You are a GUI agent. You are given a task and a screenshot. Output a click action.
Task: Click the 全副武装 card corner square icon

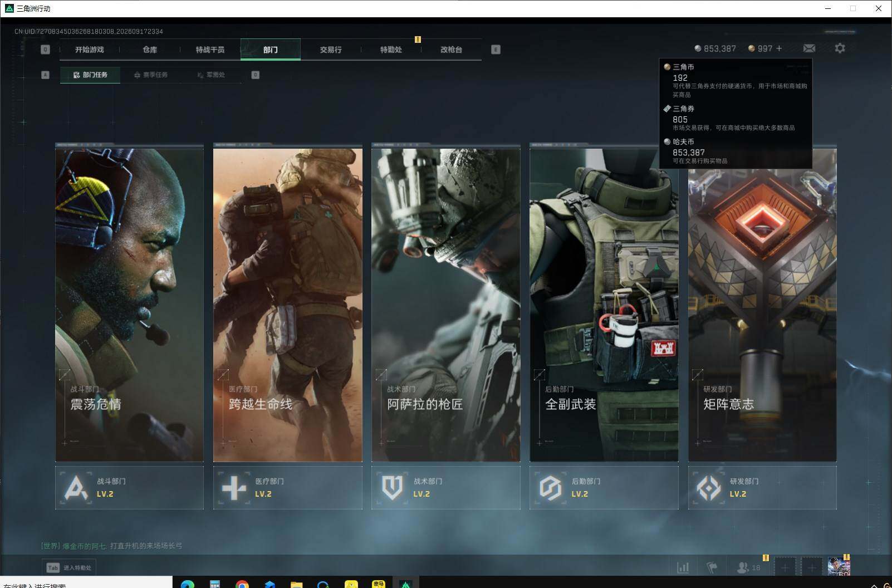click(540, 375)
